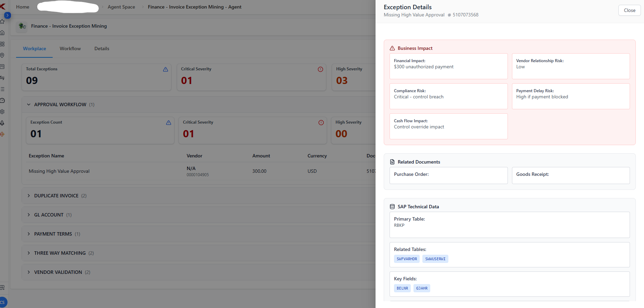This screenshot has width=644, height=308.
Task: Select the Missing High Value Approval row
Action: pos(59,171)
